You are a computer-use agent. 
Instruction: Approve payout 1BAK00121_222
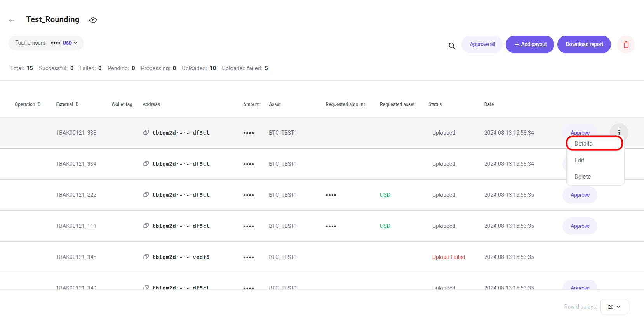click(x=580, y=195)
